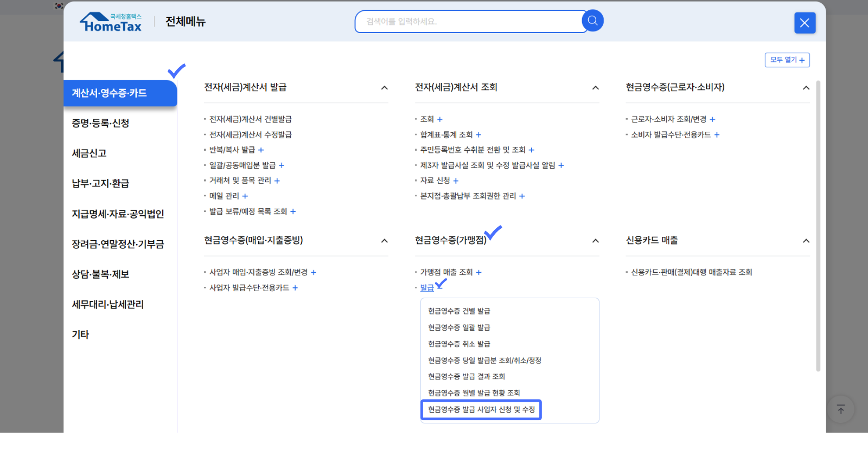Expand 근로자·소비자 조회/변경 plus icon

click(x=713, y=119)
